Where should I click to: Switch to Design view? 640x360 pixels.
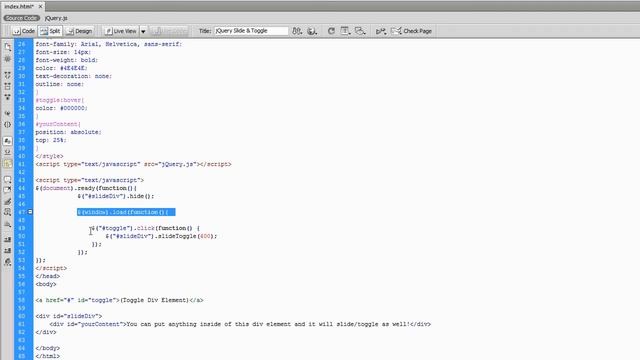pyautogui.click(x=79, y=31)
